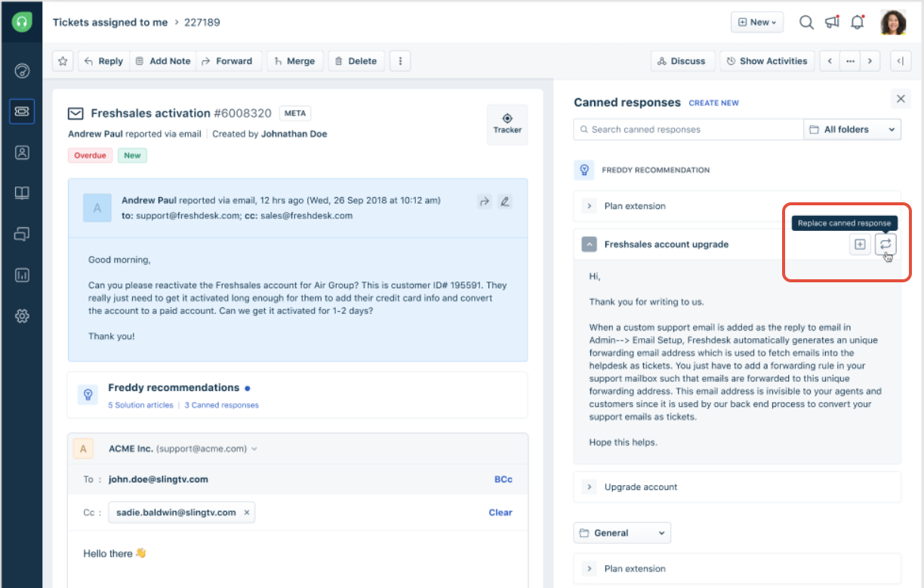Click the search magnifier in top bar
This screenshot has width=924, height=588.
click(806, 22)
